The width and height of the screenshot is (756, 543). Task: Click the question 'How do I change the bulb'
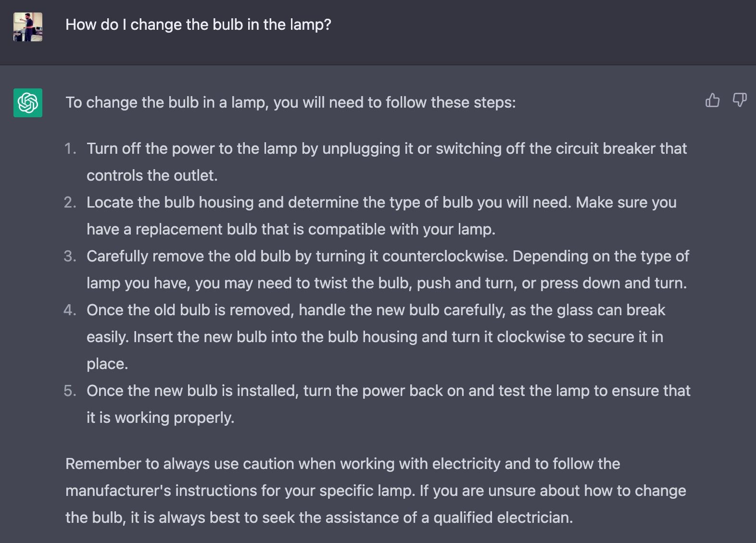pyautogui.click(x=198, y=25)
